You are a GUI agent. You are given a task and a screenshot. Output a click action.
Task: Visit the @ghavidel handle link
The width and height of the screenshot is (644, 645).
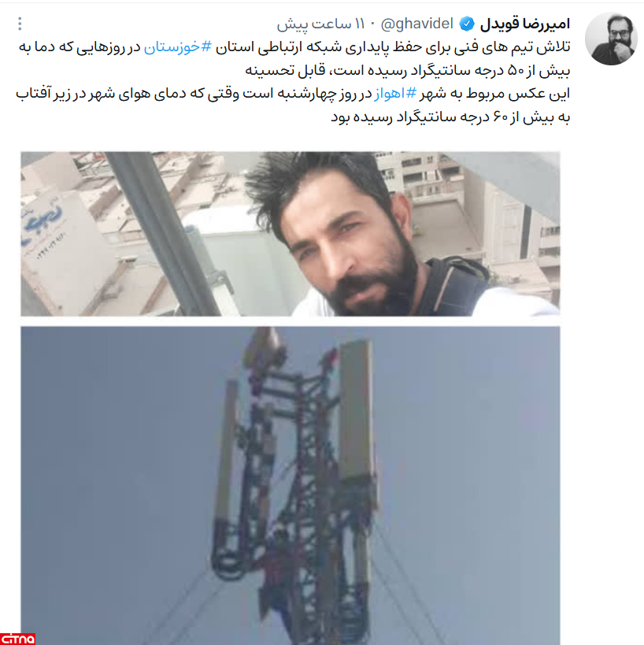[x=417, y=24]
